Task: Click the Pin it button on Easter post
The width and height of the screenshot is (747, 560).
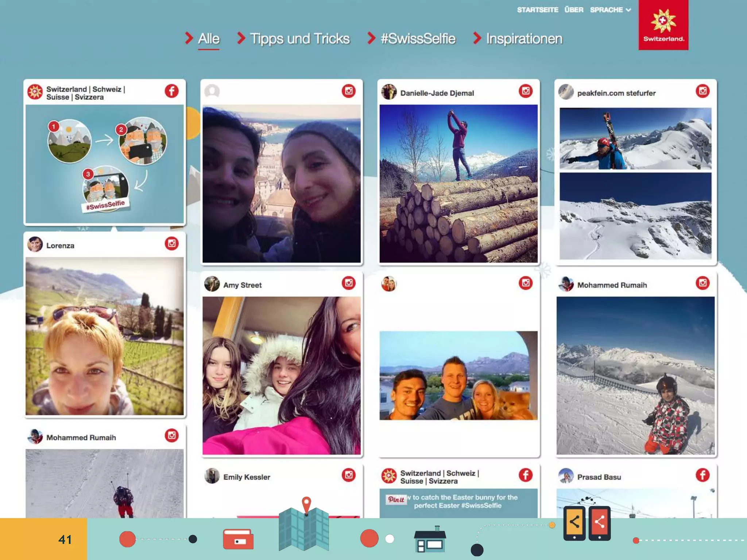Action: click(396, 499)
